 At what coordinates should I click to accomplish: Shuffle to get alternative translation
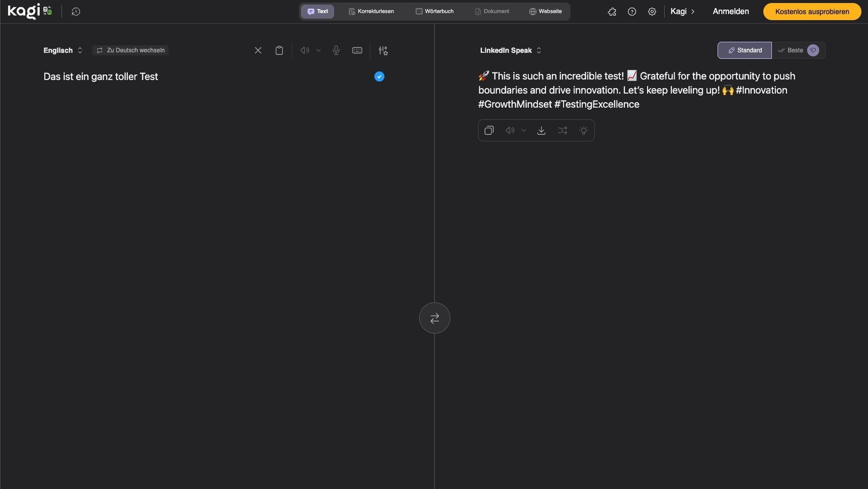click(x=562, y=130)
